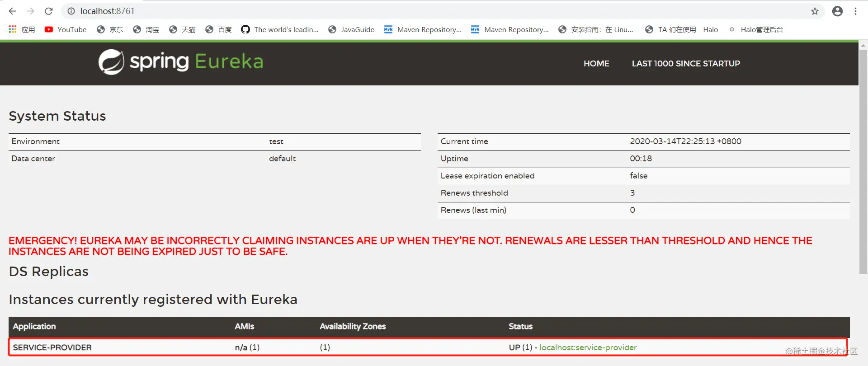View site information icon in the address bar
The height and width of the screenshot is (366, 868).
pyautogui.click(x=71, y=11)
